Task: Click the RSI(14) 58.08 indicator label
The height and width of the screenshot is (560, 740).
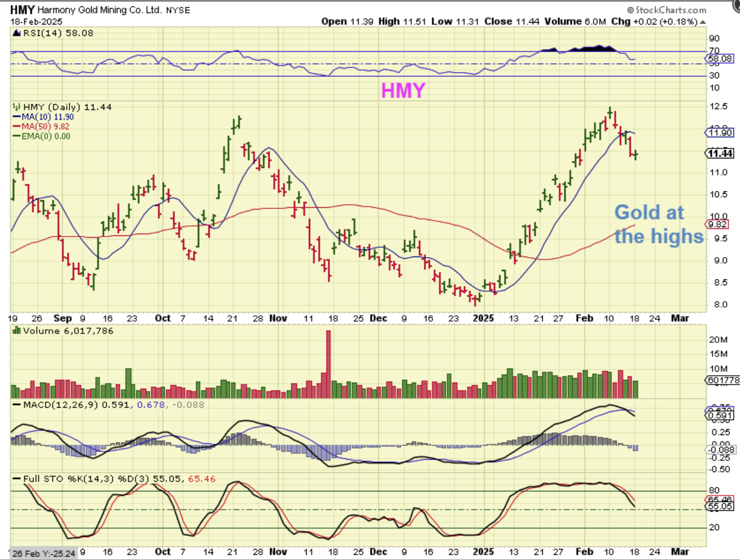Action: 58,33
